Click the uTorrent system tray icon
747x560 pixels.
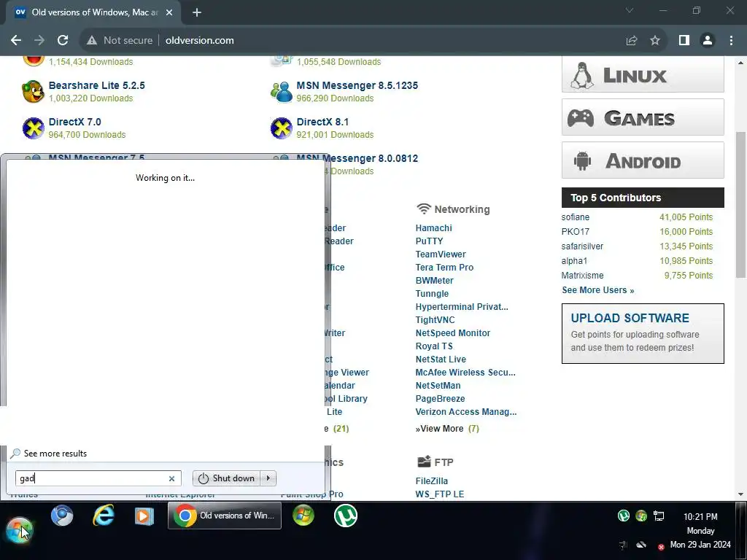[x=624, y=516]
